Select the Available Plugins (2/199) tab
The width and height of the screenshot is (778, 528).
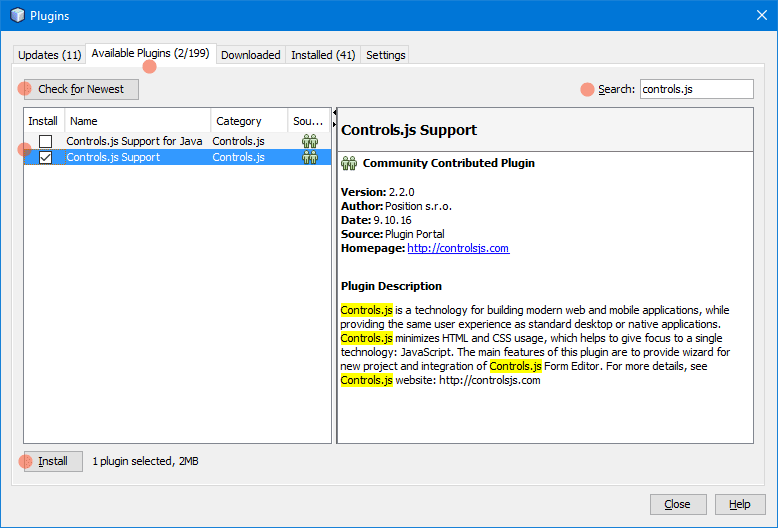[x=150, y=53]
